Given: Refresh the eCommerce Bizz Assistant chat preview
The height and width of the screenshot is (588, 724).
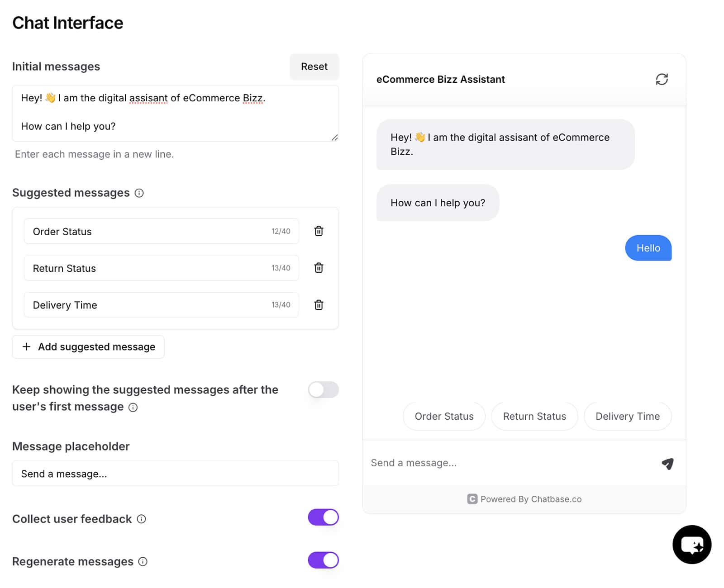Looking at the screenshot, I should tap(662, 79).
